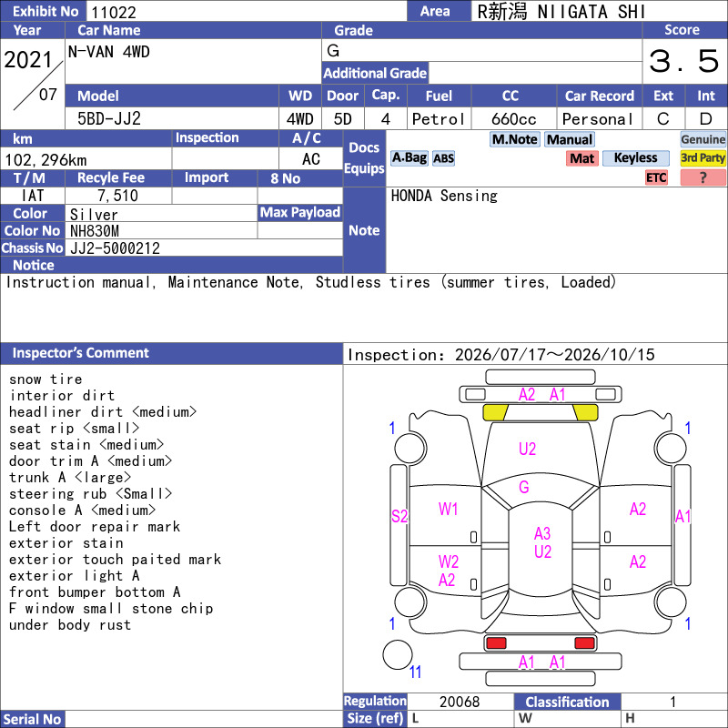
Task: Click the A2 mark on front bumper
Action: (x=527, y=395)
